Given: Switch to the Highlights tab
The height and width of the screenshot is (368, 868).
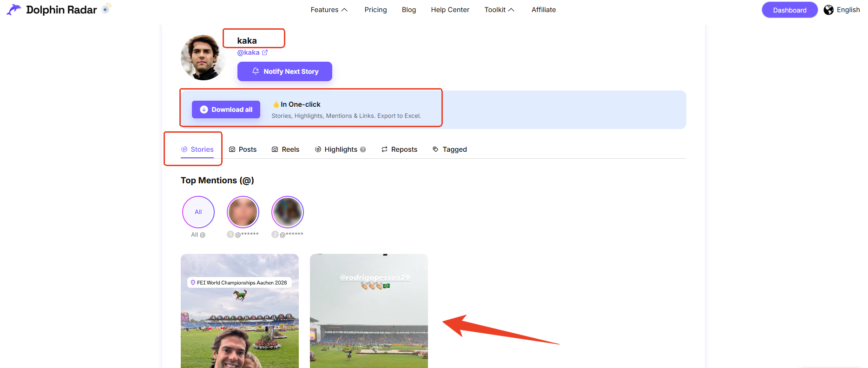Looking at the screenshot, I should pyautogui.click(x=336, y=149).
